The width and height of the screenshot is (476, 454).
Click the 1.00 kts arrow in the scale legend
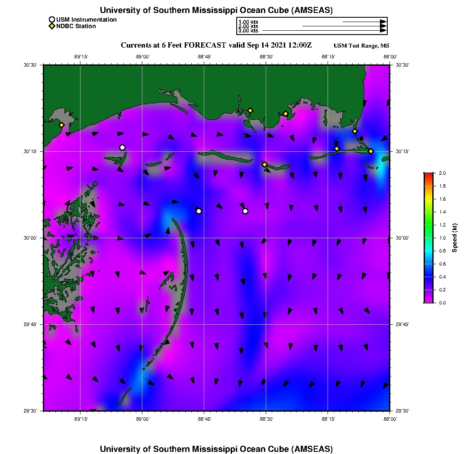coord(364,21)
